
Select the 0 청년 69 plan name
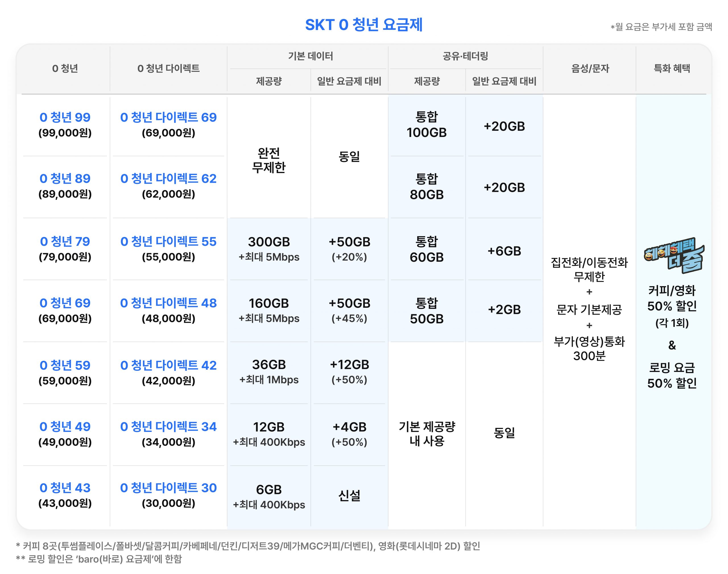pos(65,303)
